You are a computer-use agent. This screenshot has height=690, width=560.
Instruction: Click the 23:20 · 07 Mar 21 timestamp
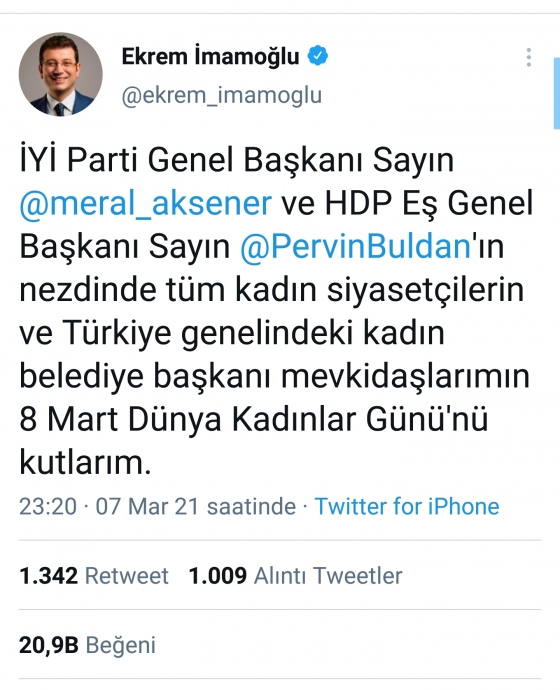point(157,506)
